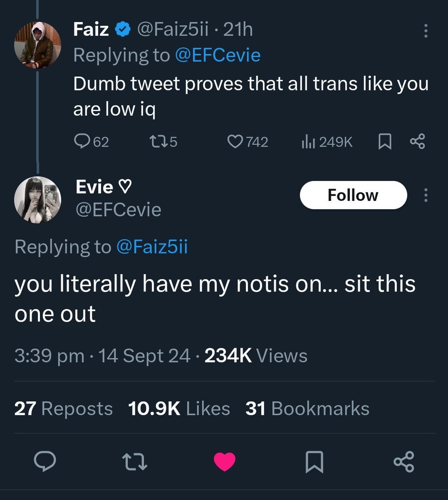This screenshot has height=500, width=448.
Task: Open @EFCevie mention link in Faiz's reply
Action: pos(218,55)
